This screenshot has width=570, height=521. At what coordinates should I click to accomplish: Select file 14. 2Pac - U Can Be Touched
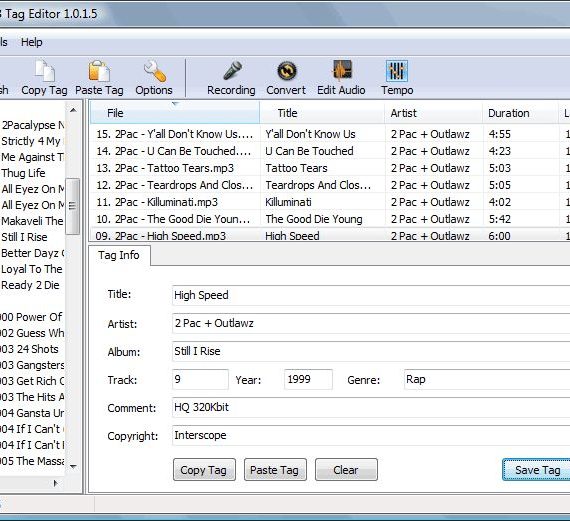click(x=175, y=151)
